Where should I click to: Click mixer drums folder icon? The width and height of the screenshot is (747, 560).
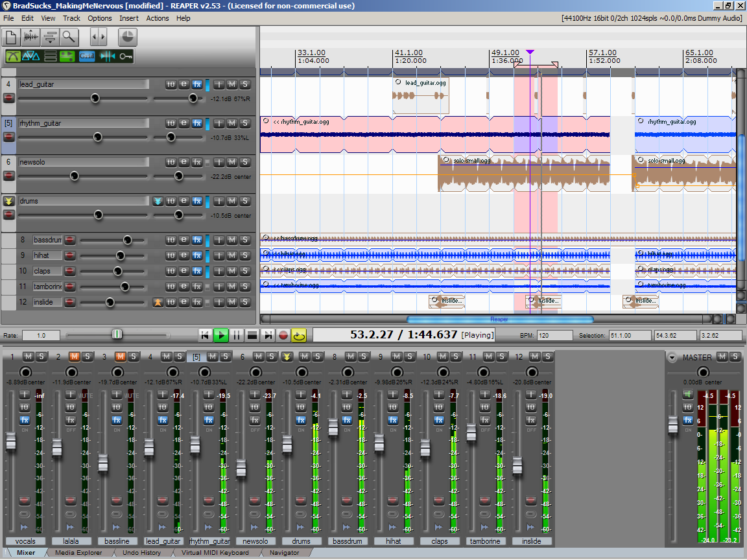pos(287,356)
